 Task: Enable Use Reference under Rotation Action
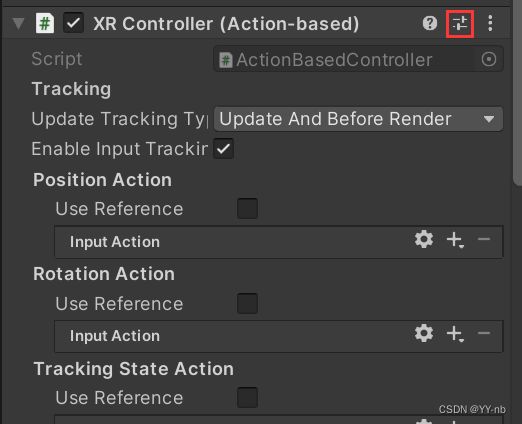tap(247, 304)
